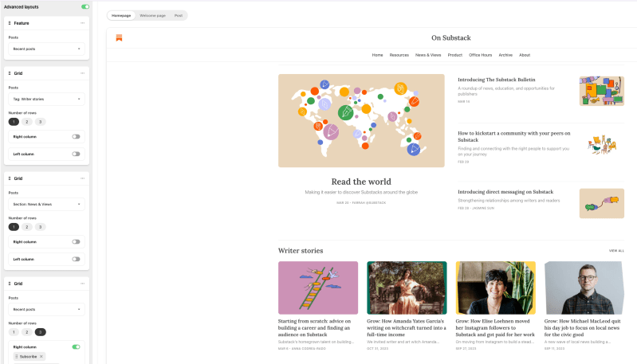Click drag handle of Writer stories Grid card
This screenshot has height=364, width=637.
(x=10, y=73)
